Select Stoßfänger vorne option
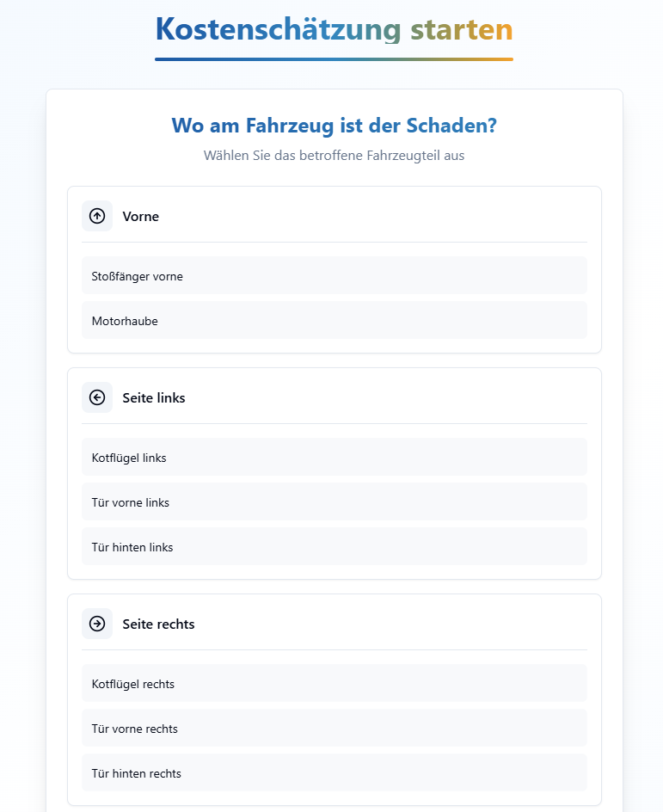Image resolution: width=663 pixels, height=812 pixels. coord(334,276)
